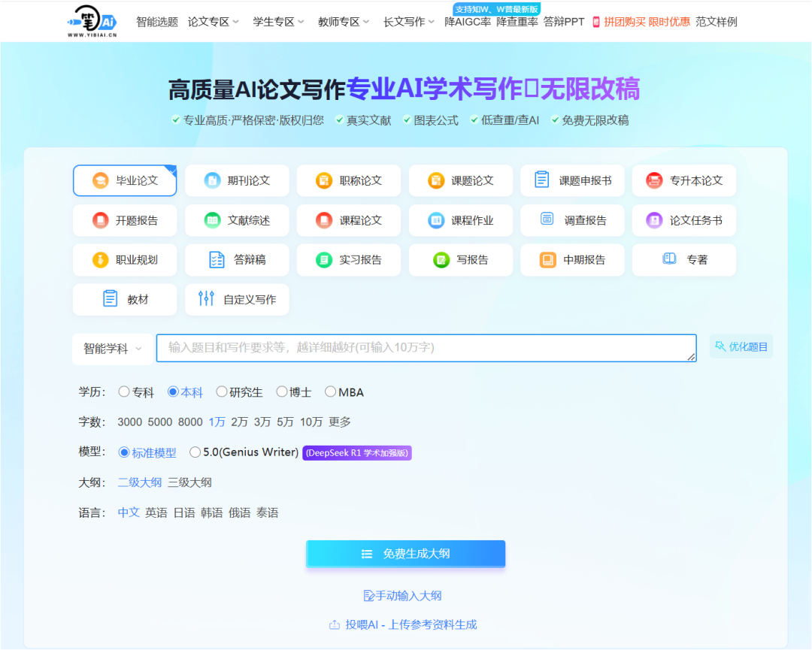Screen dimensions: 812x650
Task: Click the essay requirements input field
Action: [425, 348]
